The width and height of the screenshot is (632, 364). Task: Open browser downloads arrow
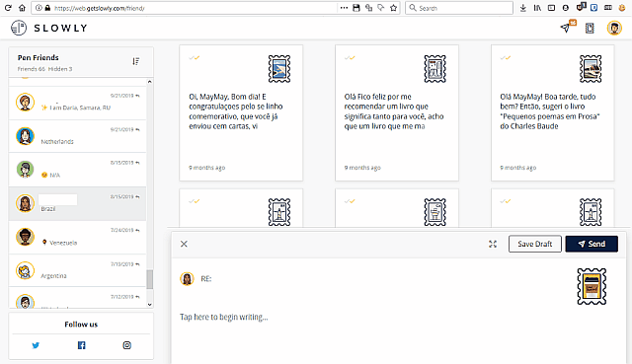(523, 8)
